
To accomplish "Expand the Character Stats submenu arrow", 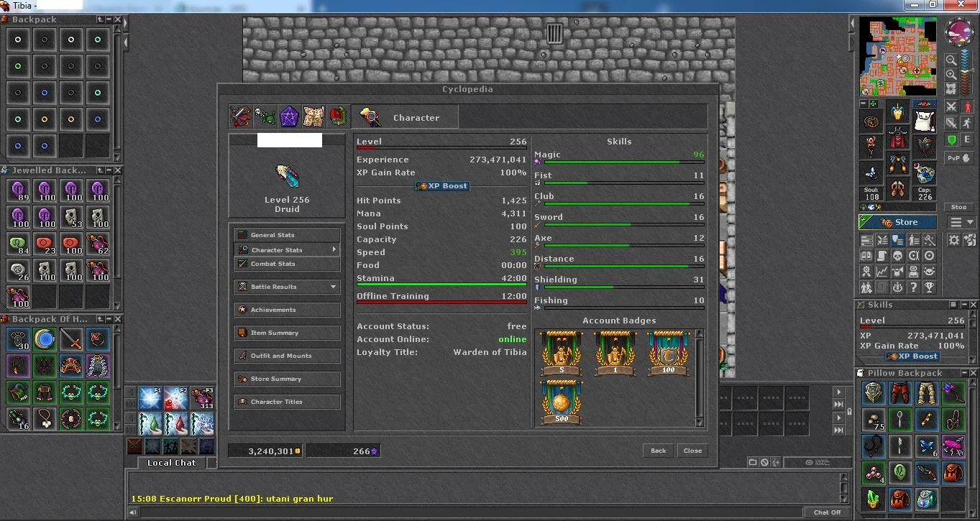I will [334, 249].
